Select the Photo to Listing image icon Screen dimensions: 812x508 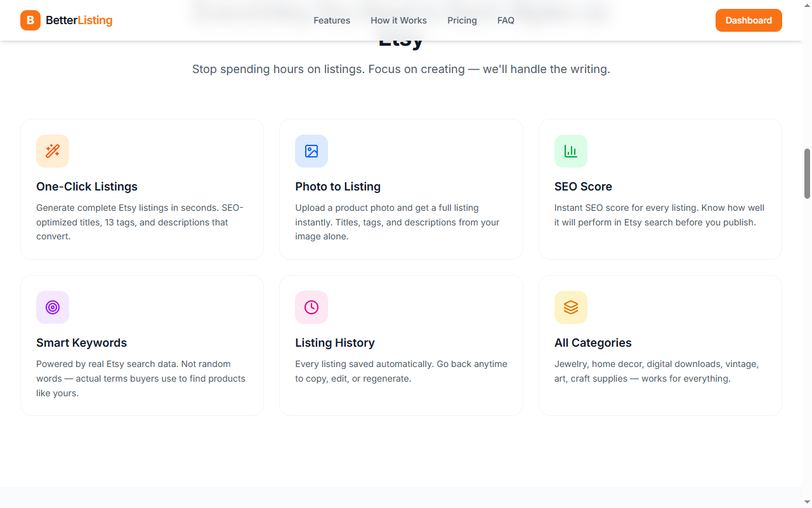(x=311, y=151)
